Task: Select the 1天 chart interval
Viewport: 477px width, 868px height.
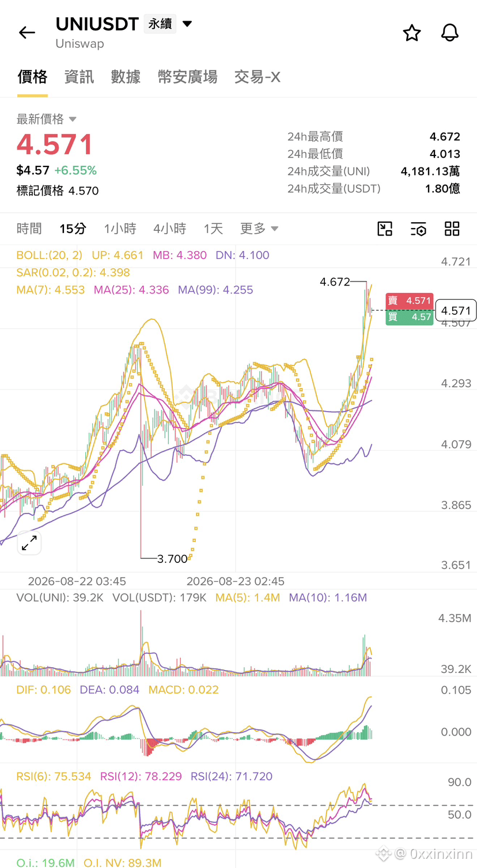Action: (213, 229)
